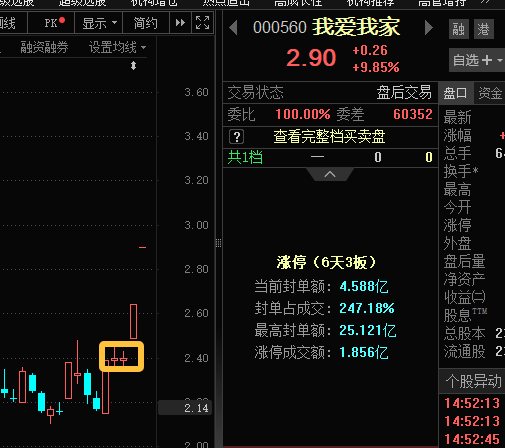The width and height of the screenshot is (505, 448).
Task: Click 最高封单额 value 25.121亿
Action: pyautogui.click(x=368, y=331)
